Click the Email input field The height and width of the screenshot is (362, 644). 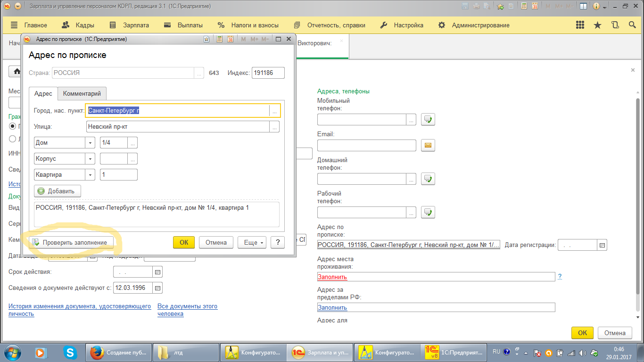[367, 145]
